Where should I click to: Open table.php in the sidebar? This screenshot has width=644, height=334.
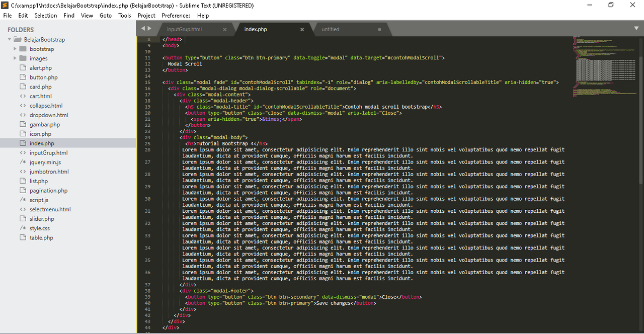(x=41, y=238)
